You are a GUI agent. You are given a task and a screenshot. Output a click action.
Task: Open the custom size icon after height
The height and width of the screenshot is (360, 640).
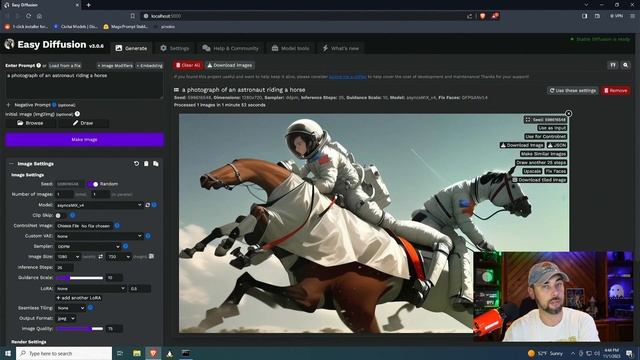pyautogui.click(x=151, y=256)
